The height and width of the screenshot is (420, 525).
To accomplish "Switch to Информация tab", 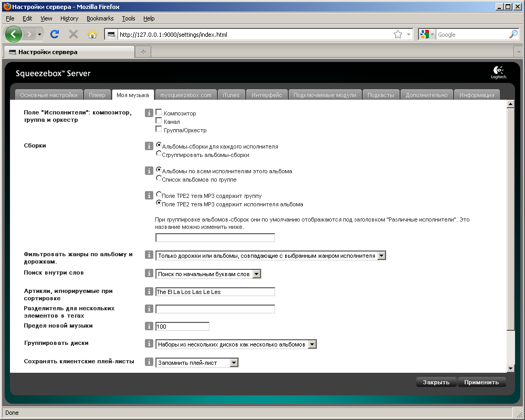I will point(477,95).
